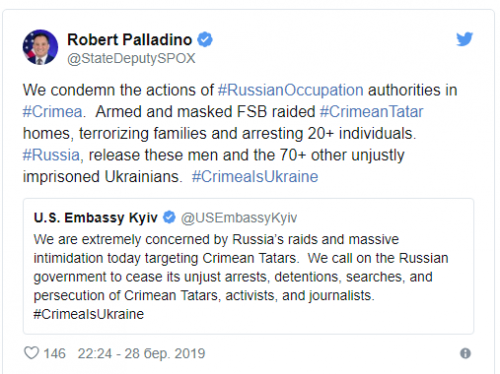Open the tweet info icon
The height and width of the screenshot is (374, 500).
click(465, 353)
